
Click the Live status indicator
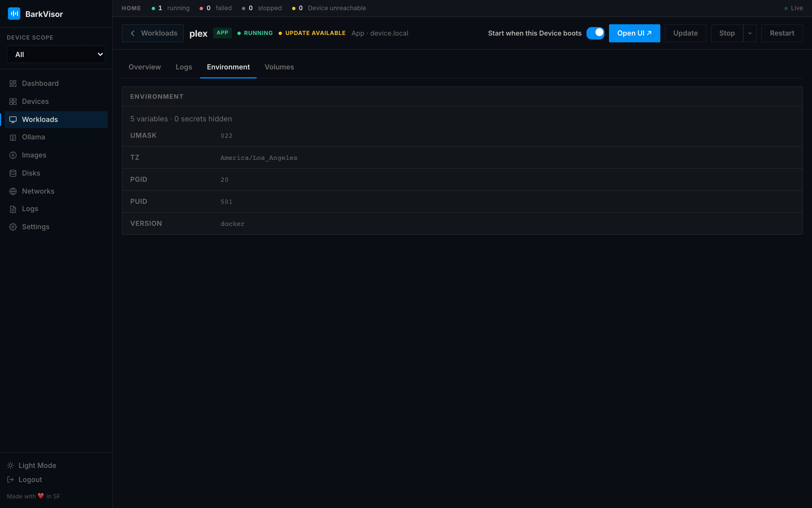793,8
